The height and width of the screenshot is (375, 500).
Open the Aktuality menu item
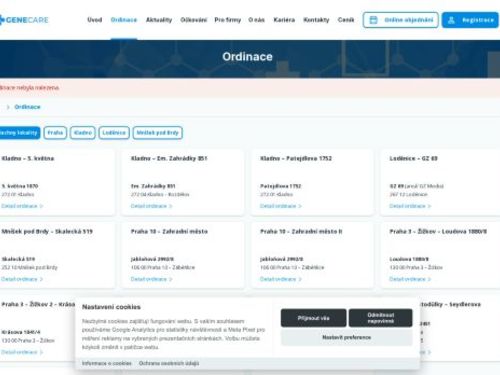click(x=159, y=20)
